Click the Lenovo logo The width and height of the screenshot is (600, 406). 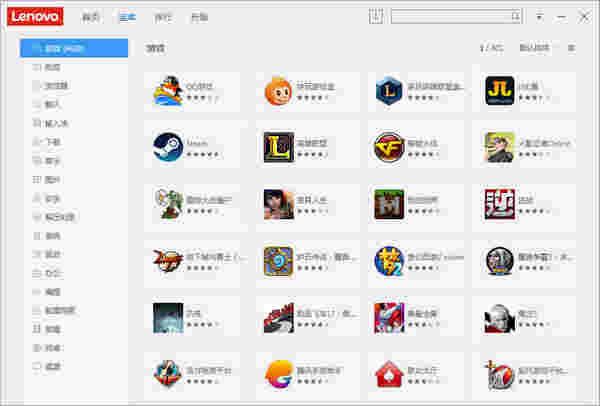[35, 17]
